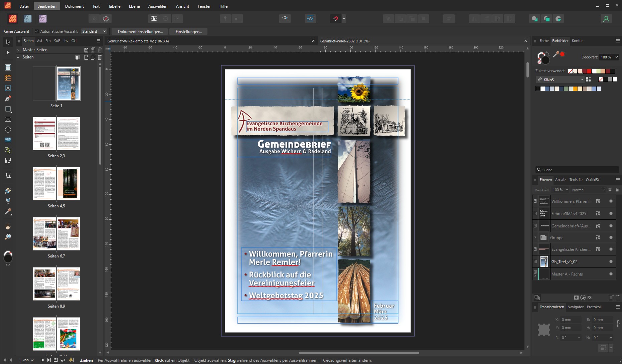This screenshot has height=364, width=622.
Task: Switch to the Textstile tab
Action: tap(576, 180)
